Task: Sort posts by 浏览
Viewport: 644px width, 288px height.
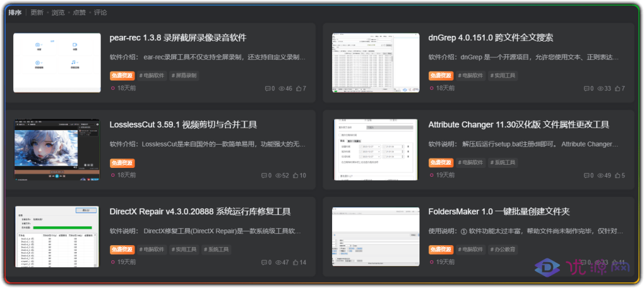Action: coord(58,13)
